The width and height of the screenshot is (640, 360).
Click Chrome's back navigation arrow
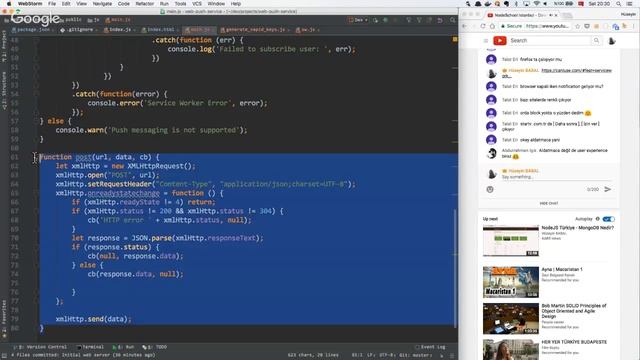464,26
